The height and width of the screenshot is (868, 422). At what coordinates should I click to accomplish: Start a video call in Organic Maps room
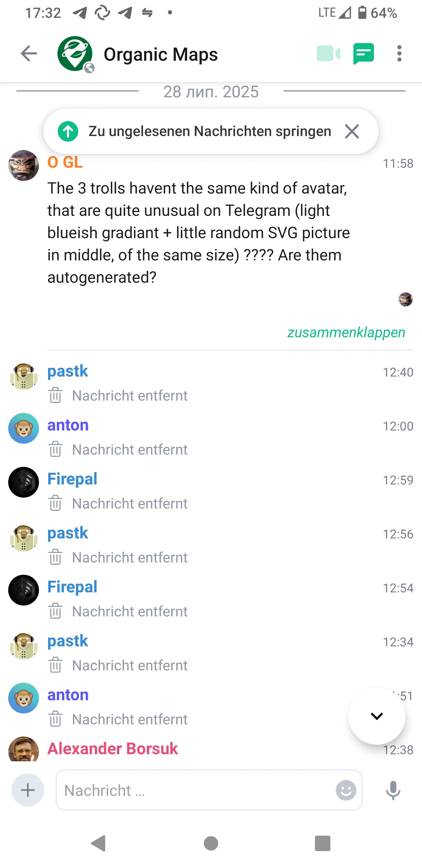point(329,54)
